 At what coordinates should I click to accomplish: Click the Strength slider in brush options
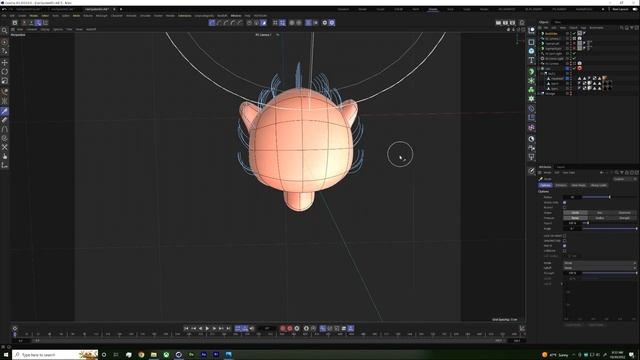click(x=609, y=273)
